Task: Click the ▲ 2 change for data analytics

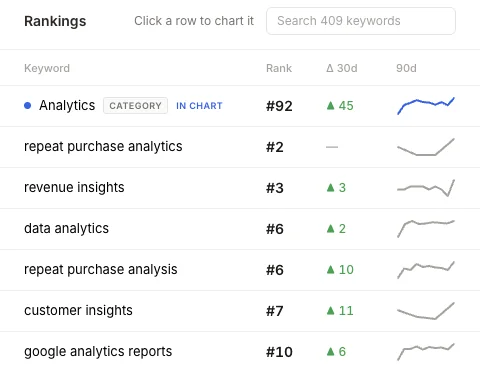Action: coord(336,229)
